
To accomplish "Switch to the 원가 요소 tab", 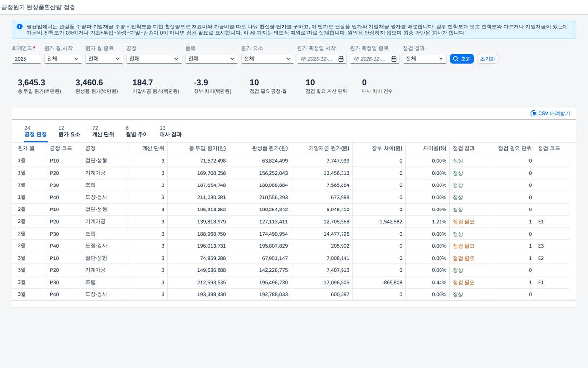I will 69,131.
